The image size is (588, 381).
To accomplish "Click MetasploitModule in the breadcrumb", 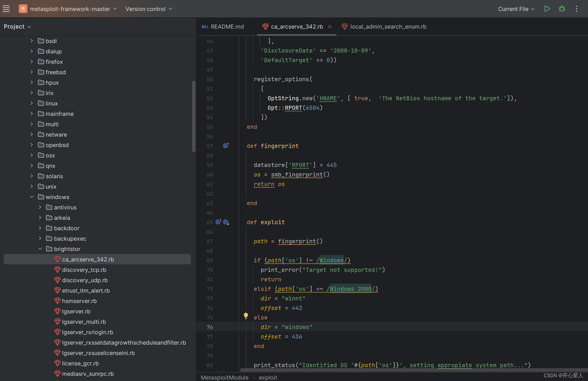I will coord(225,377).
